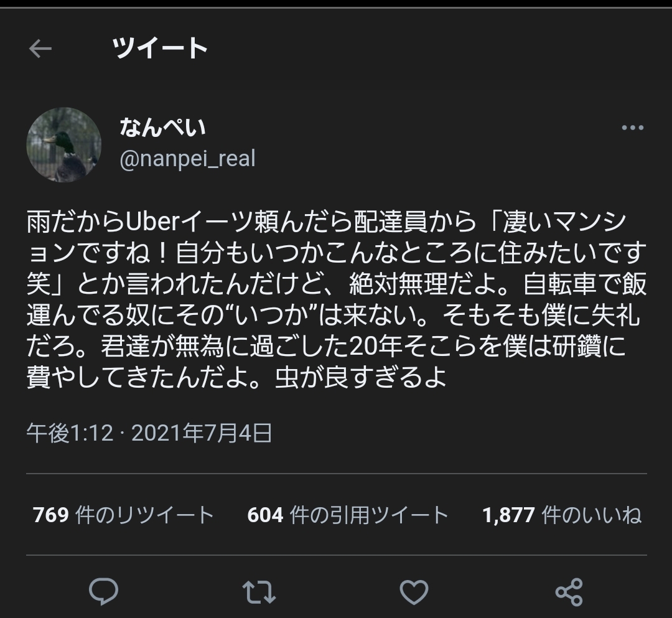Viewport: 672px width, 618px height.
Task: Tap the 午後1:12 · 2021年7月4日 timestamp
Action: tap(149, 433)
